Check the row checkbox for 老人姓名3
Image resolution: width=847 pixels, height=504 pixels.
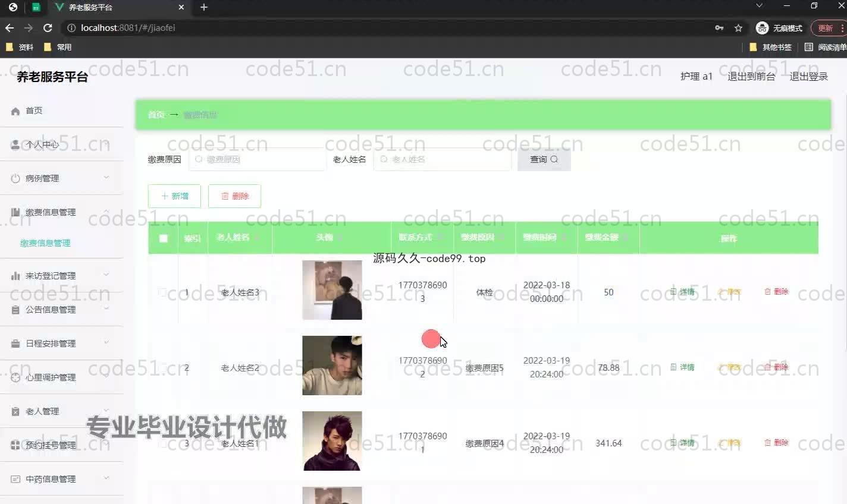(x=162, y=292)
